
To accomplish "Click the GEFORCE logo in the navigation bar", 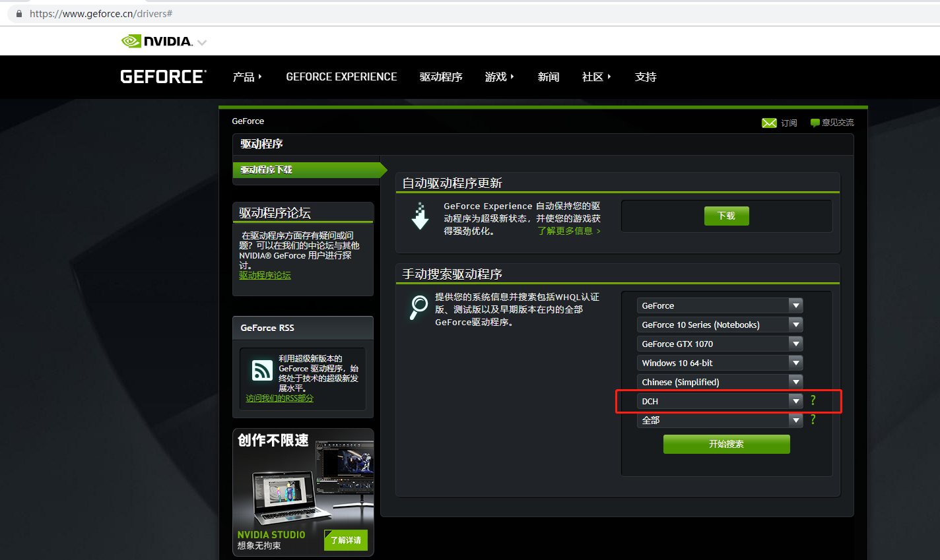I will 162,77.
